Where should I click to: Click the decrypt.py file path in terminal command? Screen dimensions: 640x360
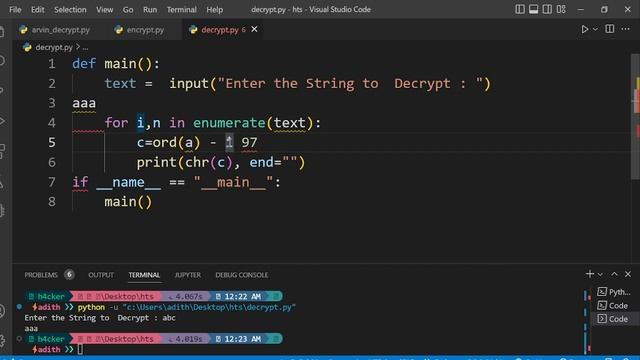click(x=209, y=307)
